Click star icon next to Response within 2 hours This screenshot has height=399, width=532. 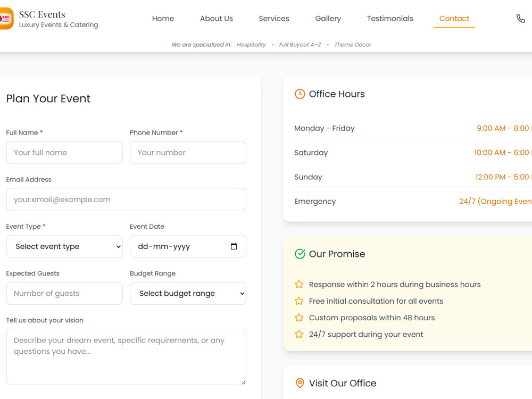(x=299, y=284)
